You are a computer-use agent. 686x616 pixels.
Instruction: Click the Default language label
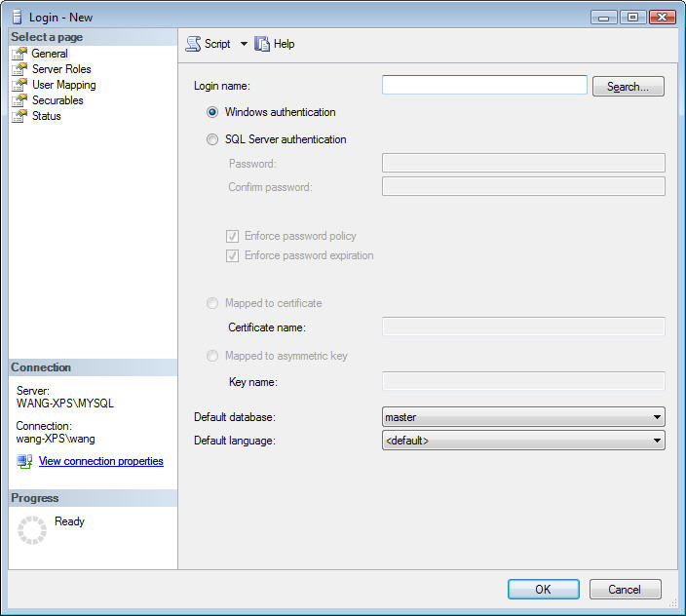pyautogui.click(x=235, y=441)
